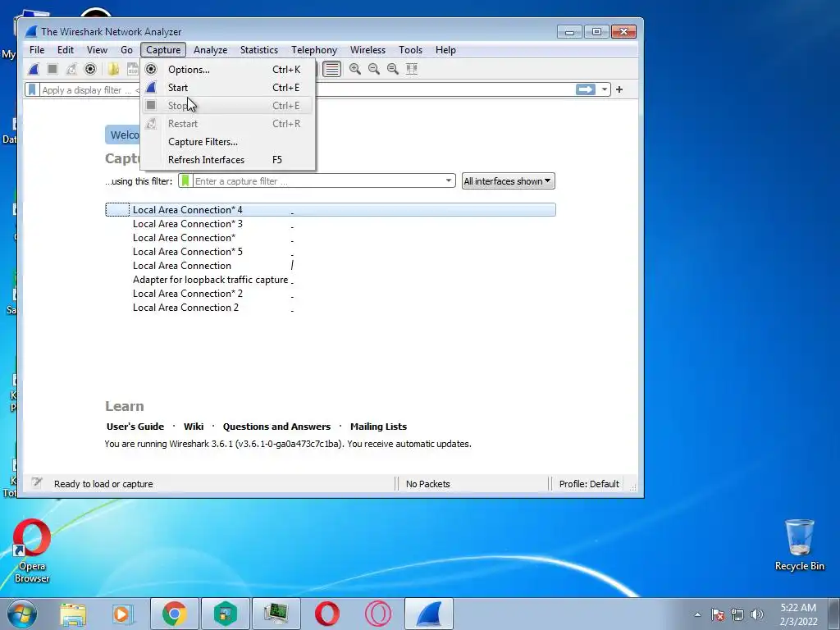This screenshot has width=840, height=630.
Task: Show hidden tray icons arrow
Action: click(697, 614)
